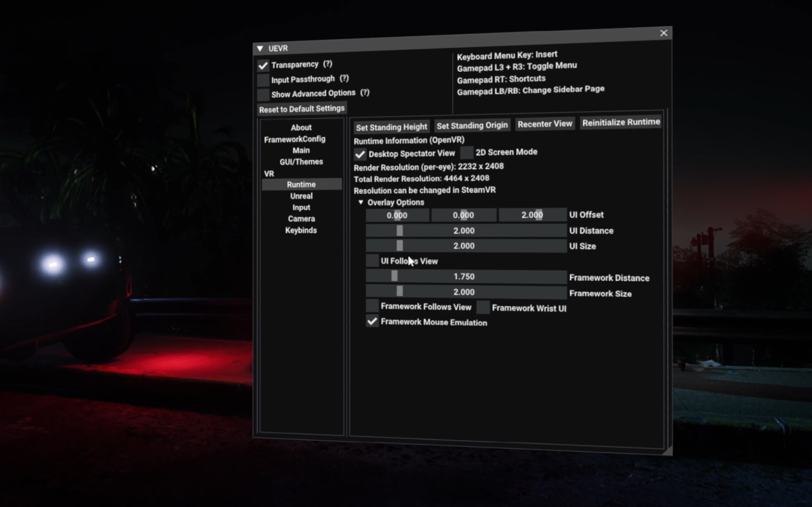Enable Input Passthrough
Image resolution: width=812 pixels, height=507 pixels.
[263, 80]
